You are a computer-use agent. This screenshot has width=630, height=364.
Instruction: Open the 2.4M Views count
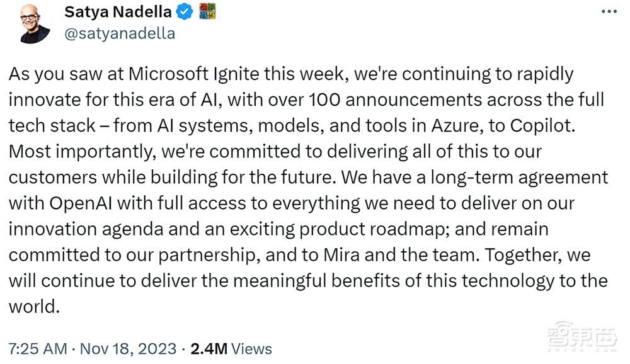pyautogui.click(x=231, y=349)
